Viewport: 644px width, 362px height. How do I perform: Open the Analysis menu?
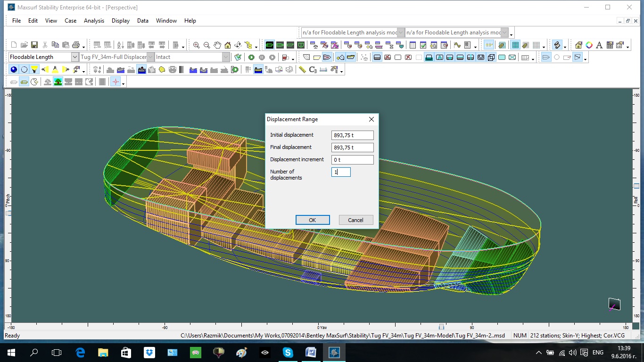coord(94,21)
